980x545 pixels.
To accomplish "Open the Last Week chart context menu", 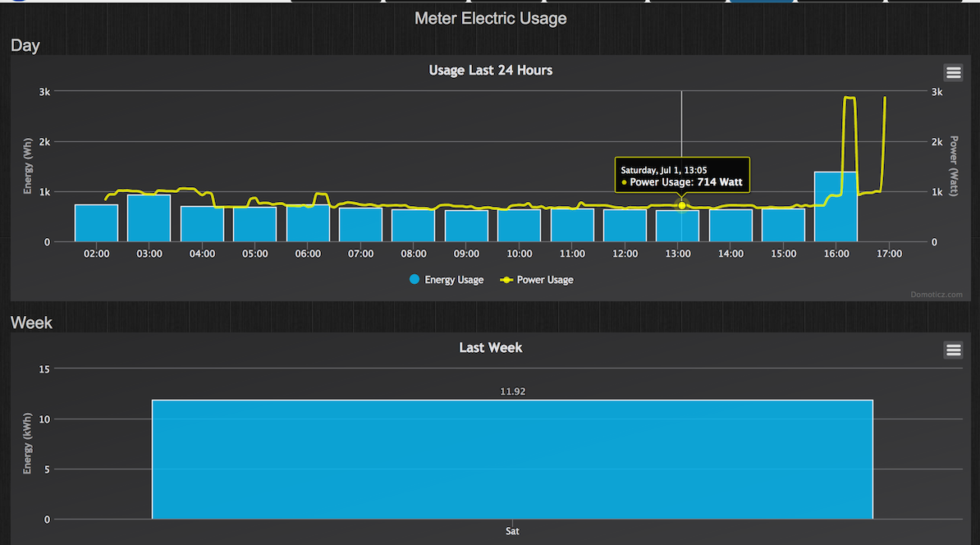I will [953, 350].
